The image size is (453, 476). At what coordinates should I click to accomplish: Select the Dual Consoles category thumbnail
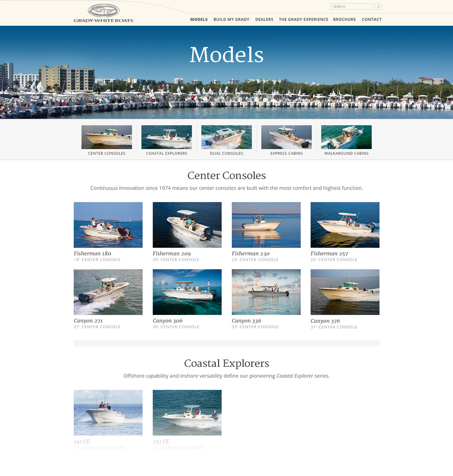tap(226, 137)
